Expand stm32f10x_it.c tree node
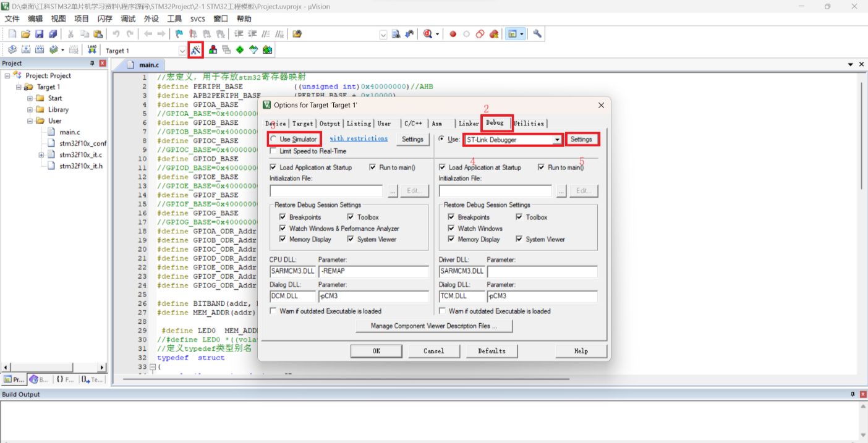Image resolution: width=868 pixels, height=443 pixels. tap(41, 155)
